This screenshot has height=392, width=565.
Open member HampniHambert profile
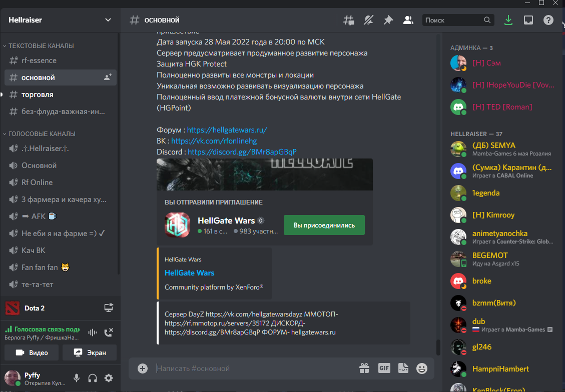coord(503,369)
